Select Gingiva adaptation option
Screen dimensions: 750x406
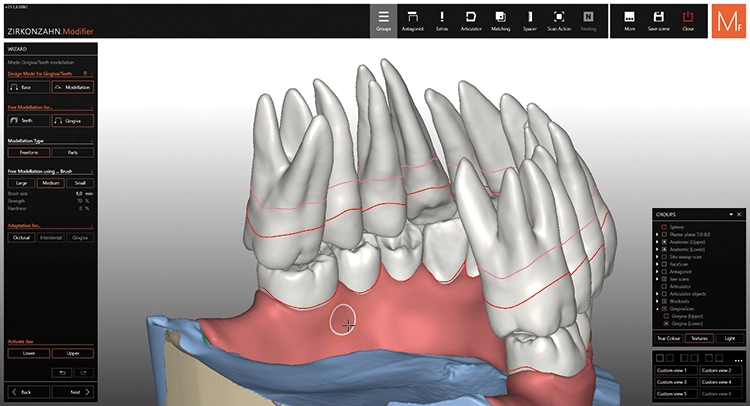tap(80, 238)
